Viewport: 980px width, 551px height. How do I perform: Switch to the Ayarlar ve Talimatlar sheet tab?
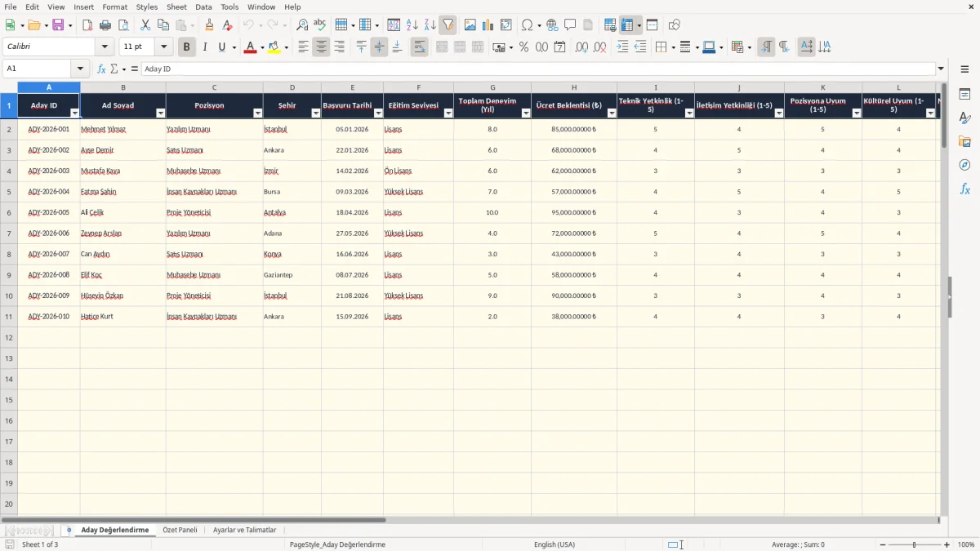pyautogui.click(x=244, y=530)
